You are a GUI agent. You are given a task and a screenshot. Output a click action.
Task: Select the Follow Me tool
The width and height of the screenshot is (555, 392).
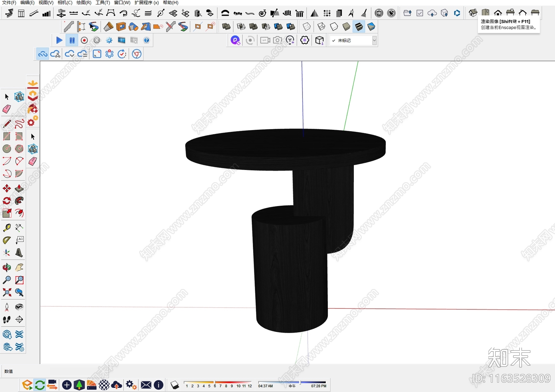point(19,201)
